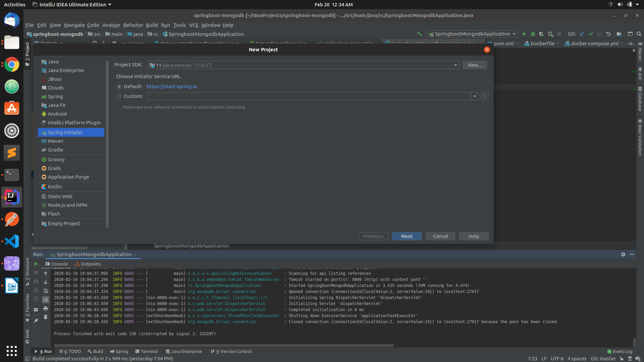Select the Custom initializr service URL radio
Viewport: 644px width, 362px height.
point(119,96)
